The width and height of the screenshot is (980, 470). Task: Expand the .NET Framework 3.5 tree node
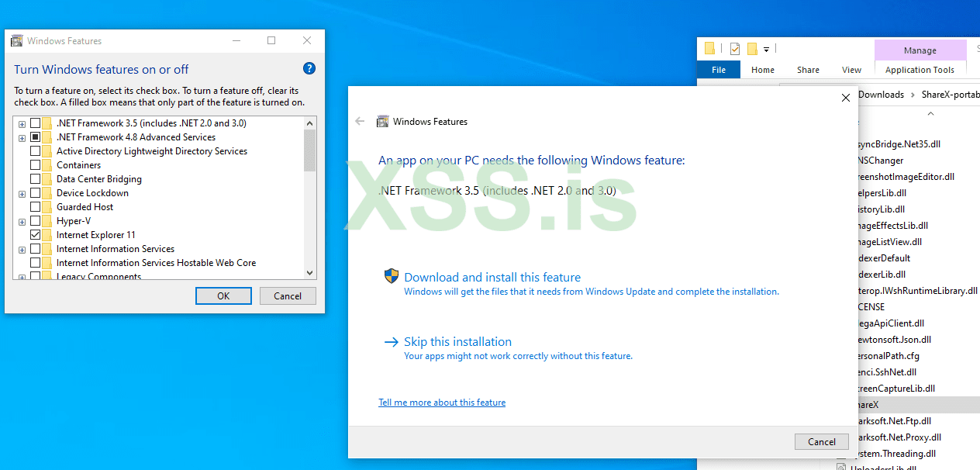(22, 124)
